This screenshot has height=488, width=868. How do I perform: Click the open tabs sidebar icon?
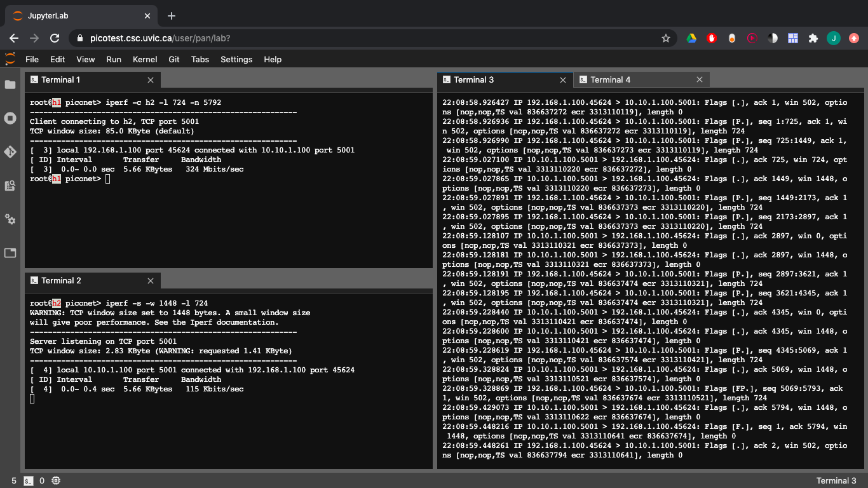tap(10, 253)
